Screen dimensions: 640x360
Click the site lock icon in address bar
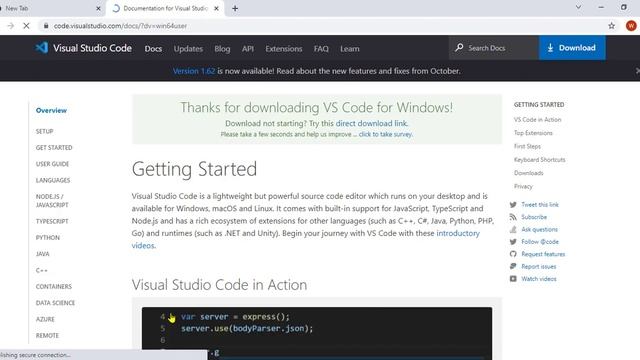click(46, 26)
